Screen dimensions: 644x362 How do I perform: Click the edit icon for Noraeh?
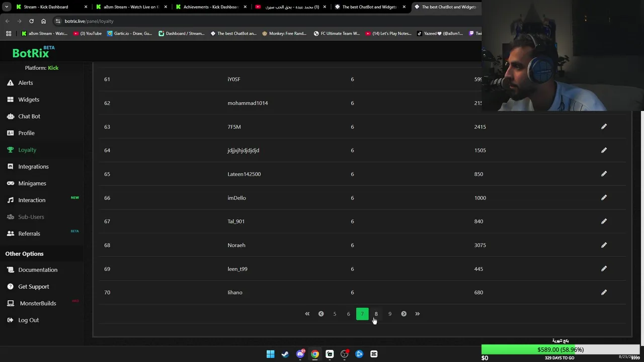[604, 245]
